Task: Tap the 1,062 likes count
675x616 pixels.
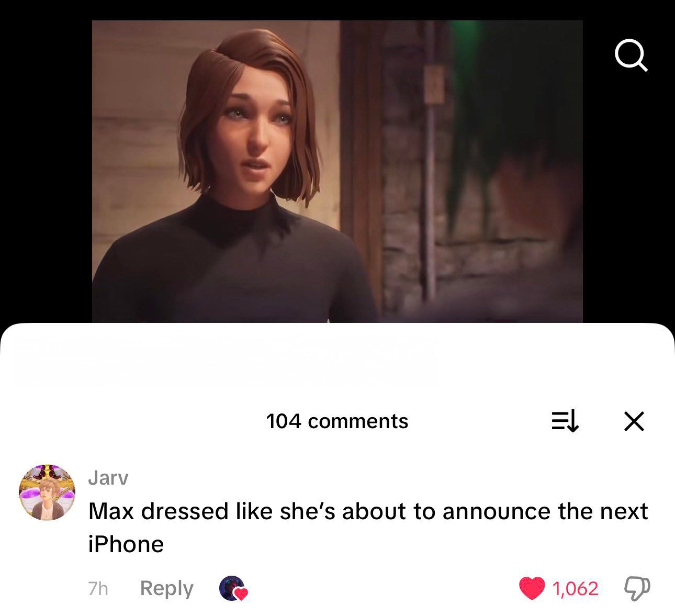Action: pyautogui.click(x=575, y=589)
